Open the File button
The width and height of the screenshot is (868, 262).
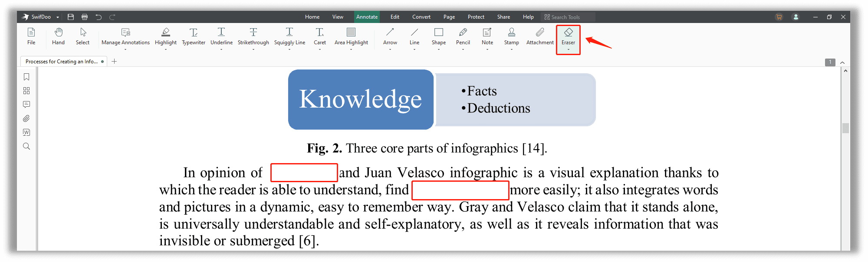pos(31,36)
